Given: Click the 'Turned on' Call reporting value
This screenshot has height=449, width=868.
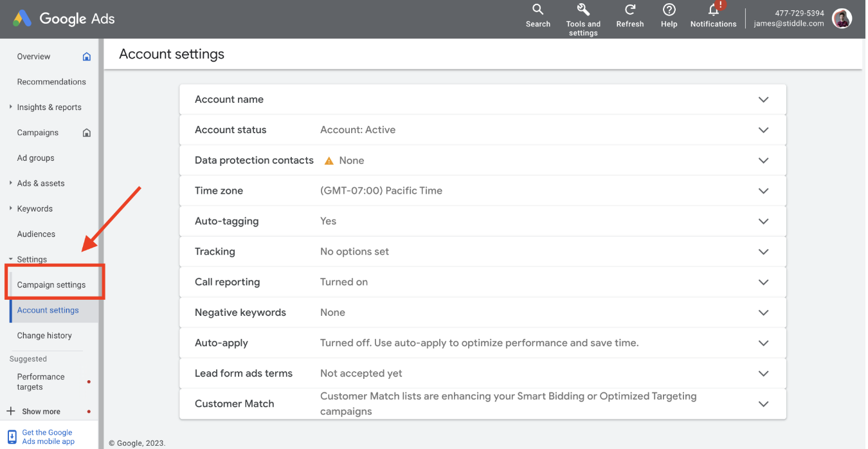Looking at the screenshot, I should tap(344, 282).
